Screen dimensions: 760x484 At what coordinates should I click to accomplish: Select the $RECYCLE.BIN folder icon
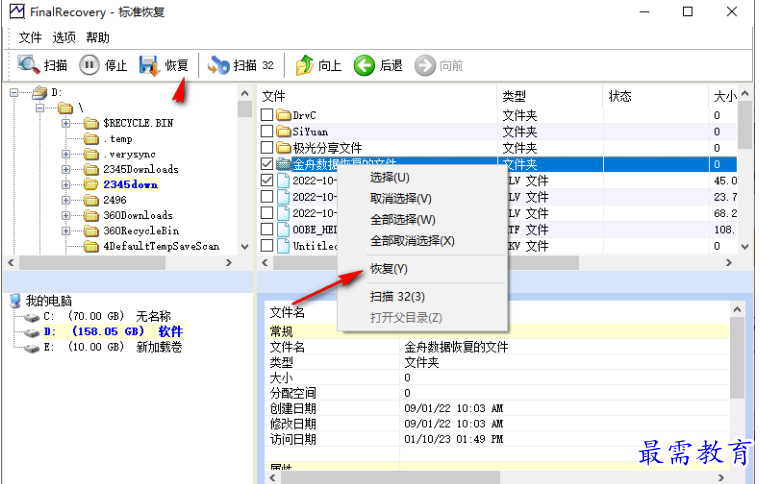pos(91,123)
